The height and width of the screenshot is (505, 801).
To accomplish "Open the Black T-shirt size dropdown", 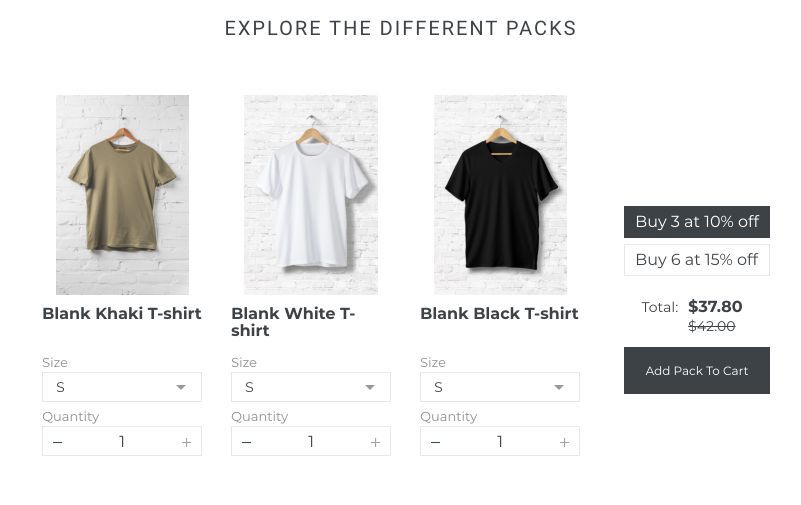I will tap(499, 387).
